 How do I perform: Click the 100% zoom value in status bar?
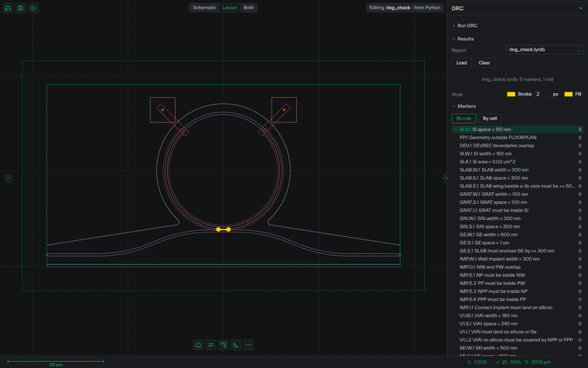[x=480, y=362]
